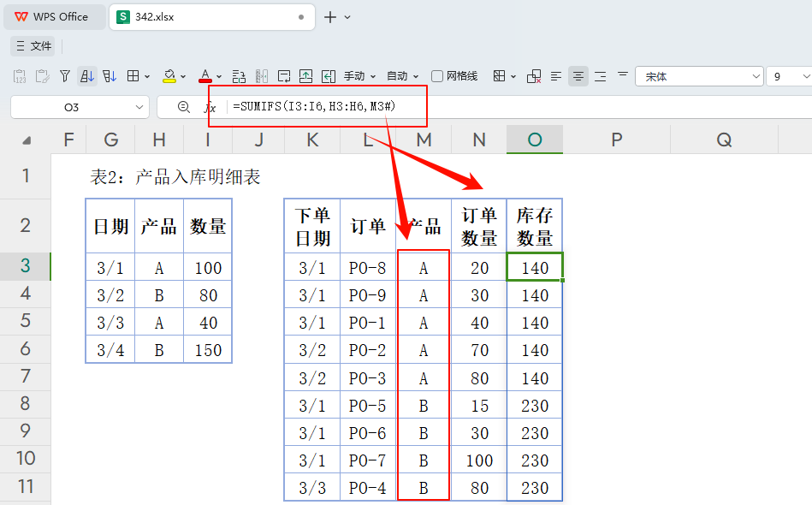This screenshot has height=505, width=812.
Task: Click the 日期 header cell
Action: (110, 226)
